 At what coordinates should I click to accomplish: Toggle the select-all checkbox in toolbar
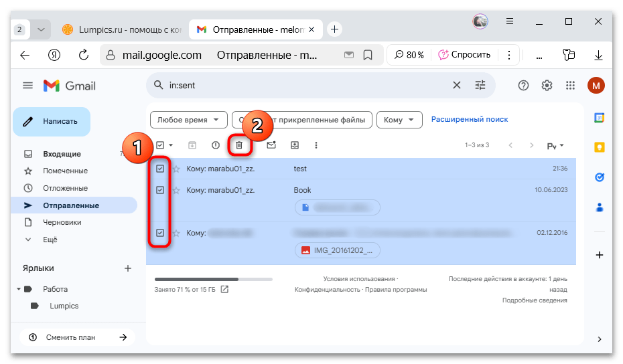tap(160, 145)
